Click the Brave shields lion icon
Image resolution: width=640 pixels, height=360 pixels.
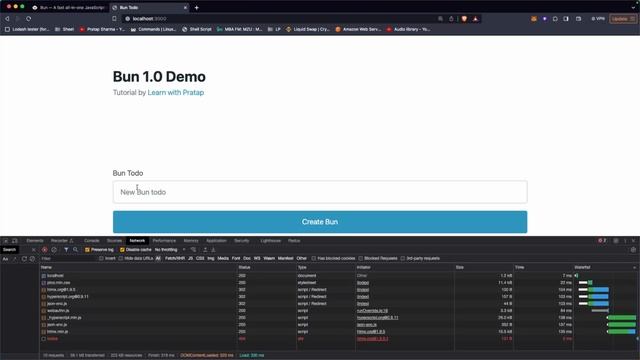coord(464,19)
